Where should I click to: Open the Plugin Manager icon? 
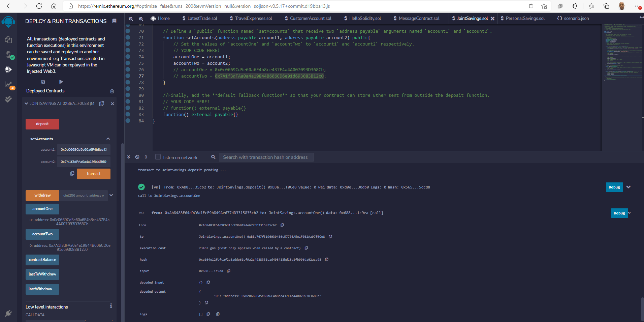(8, 313)
